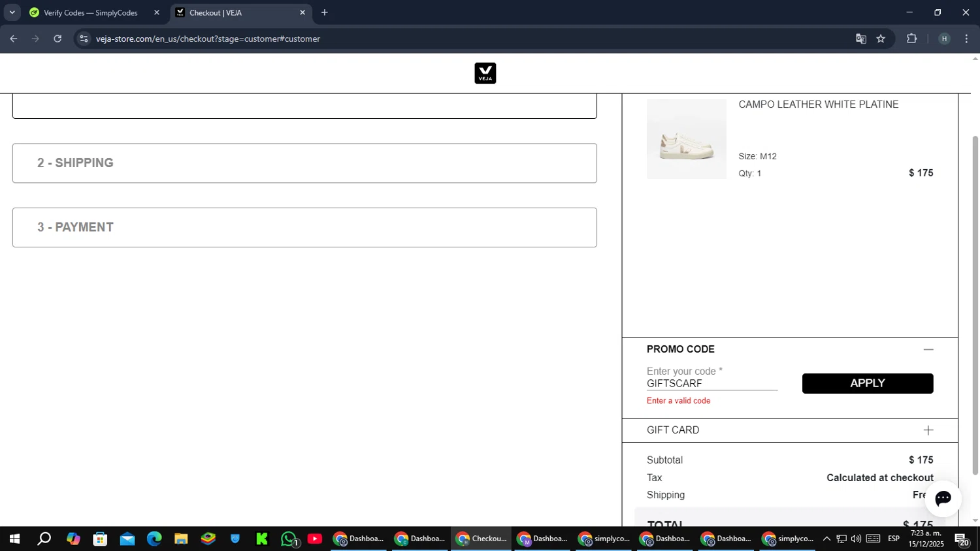This screenshot has width=980, height=551.
Task: Open the chat support bubble
Action: (x=943, y=499)
